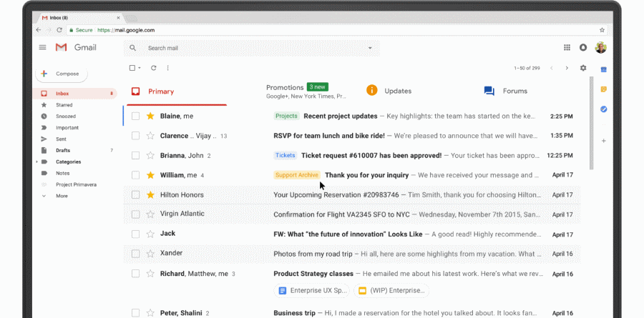Expand the Categories label in sidebar
644x318 pixels.
37,162
